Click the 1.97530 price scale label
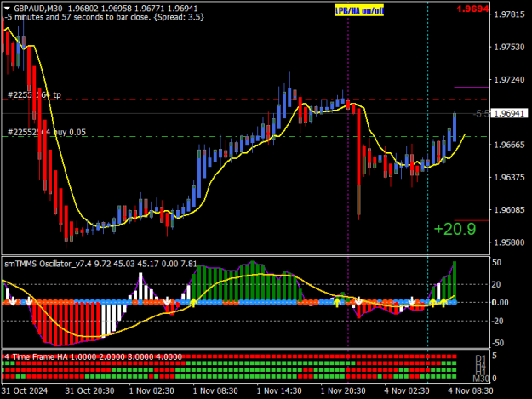 (510, 47)
